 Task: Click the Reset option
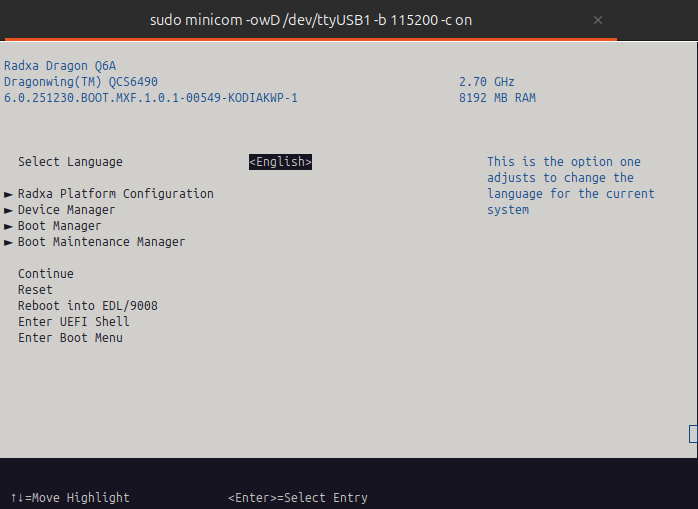(x=35, y=290)
